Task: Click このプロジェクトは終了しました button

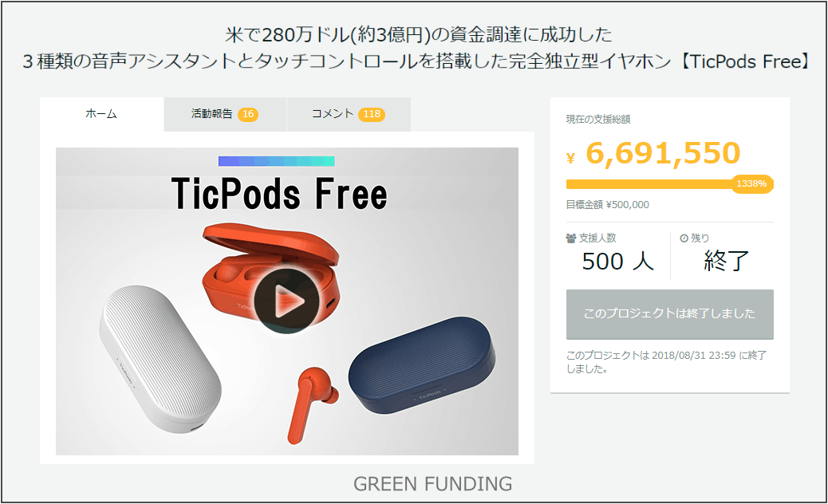Action: click(669, 314)
